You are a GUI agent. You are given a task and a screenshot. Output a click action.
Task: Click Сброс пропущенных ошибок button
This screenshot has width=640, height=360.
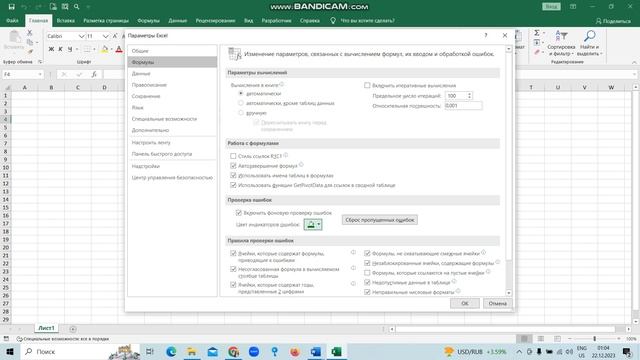[x=380, y=220]
